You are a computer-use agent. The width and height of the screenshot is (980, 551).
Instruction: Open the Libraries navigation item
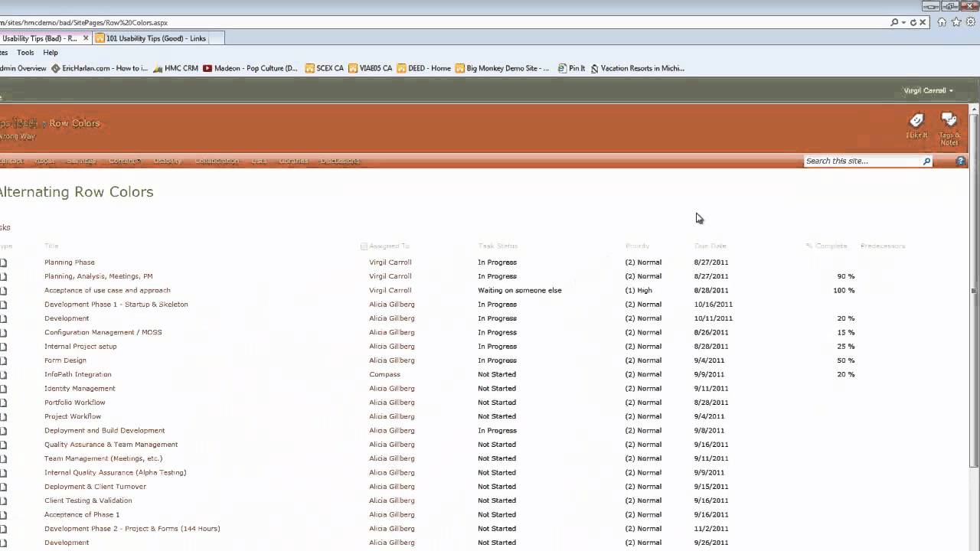click(x=293, y=161)
